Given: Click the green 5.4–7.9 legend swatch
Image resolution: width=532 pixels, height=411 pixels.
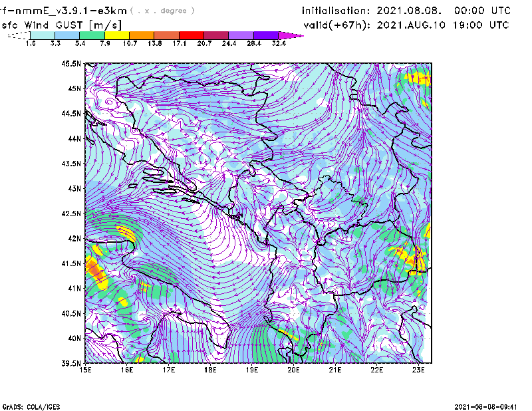Looking at the screenshot, I should pos(92,35).
